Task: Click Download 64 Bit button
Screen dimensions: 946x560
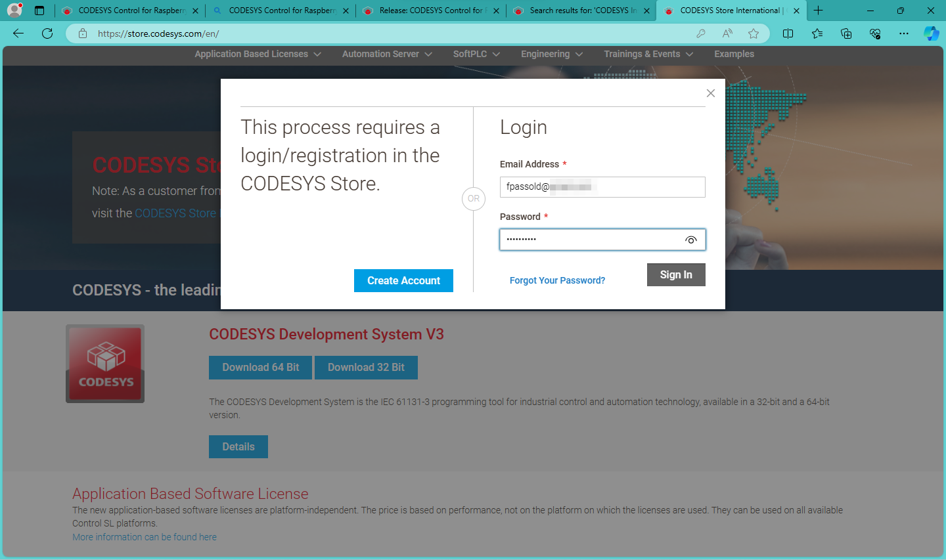Action: click(x=261, y=367)
